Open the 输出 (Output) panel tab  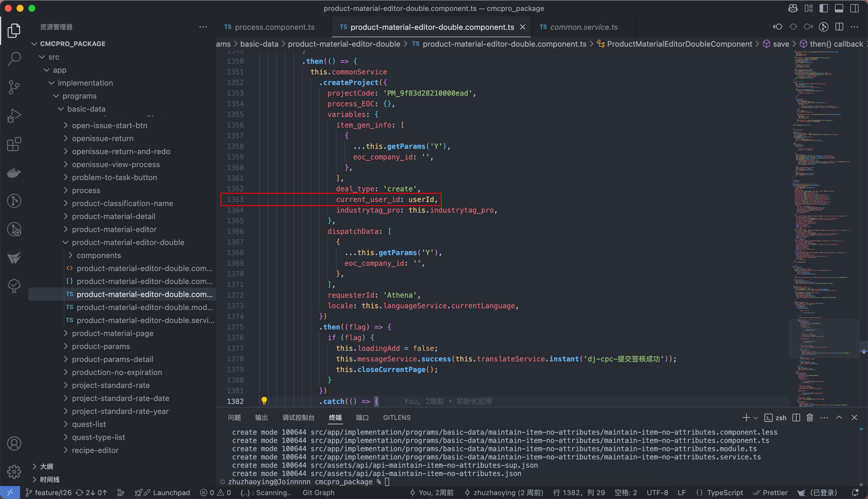point(262,418)
